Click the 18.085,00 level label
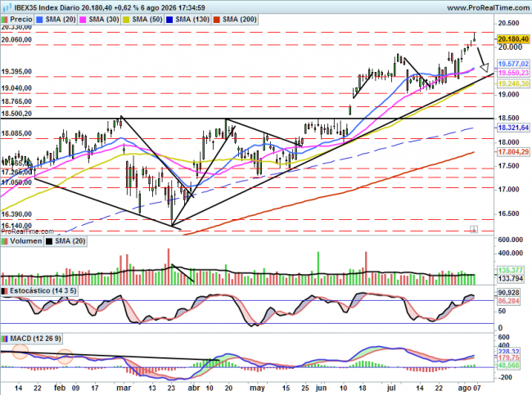 (16, 133)
